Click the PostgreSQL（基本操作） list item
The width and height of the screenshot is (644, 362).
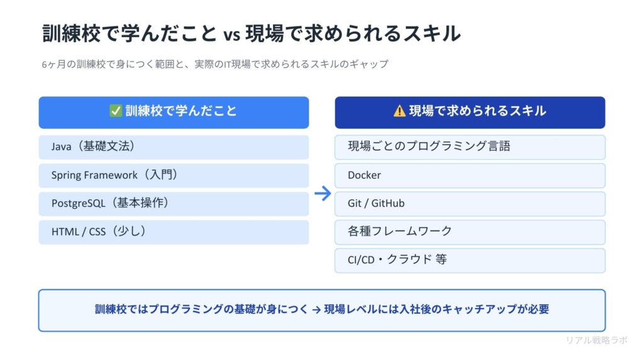pyautogui.click(x=174, y=204)
